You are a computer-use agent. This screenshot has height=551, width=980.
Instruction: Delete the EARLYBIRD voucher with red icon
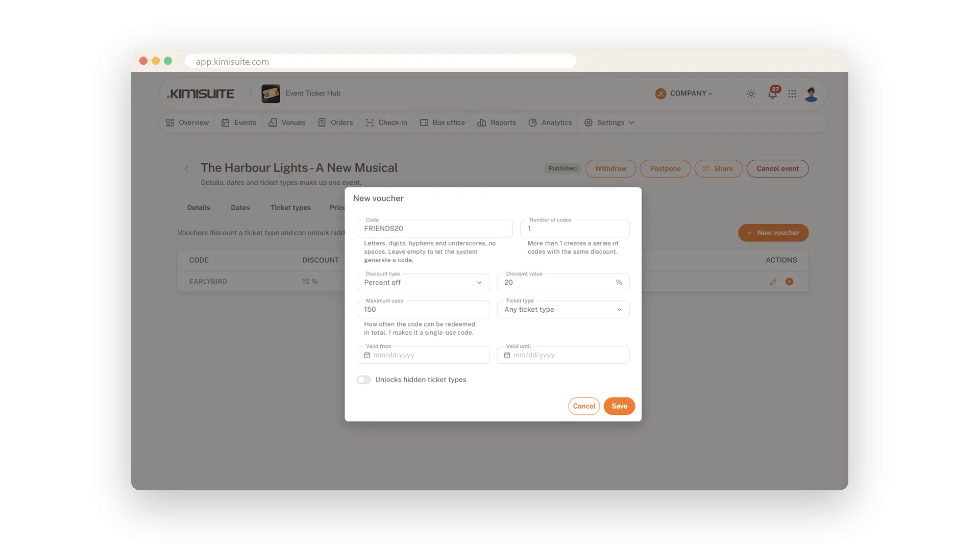789,282
